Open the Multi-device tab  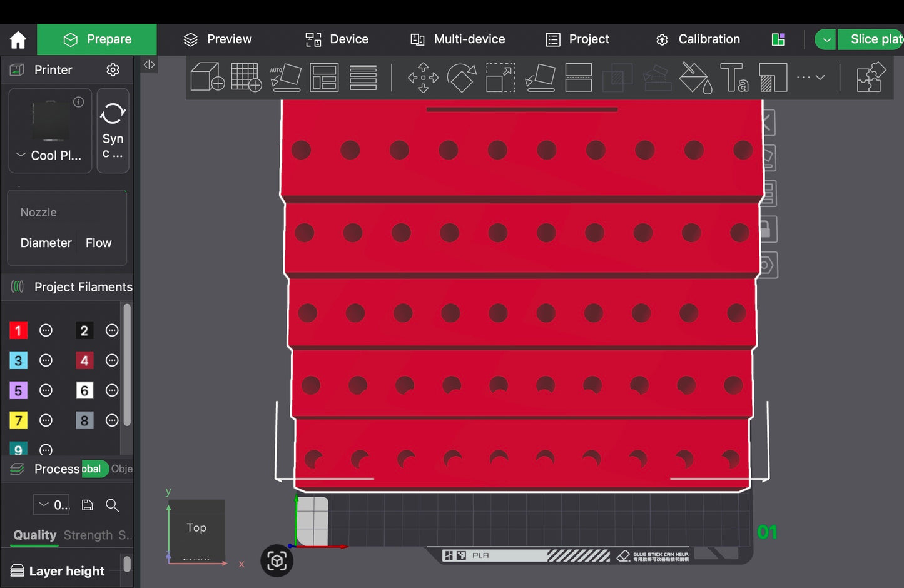coord(457,39)
